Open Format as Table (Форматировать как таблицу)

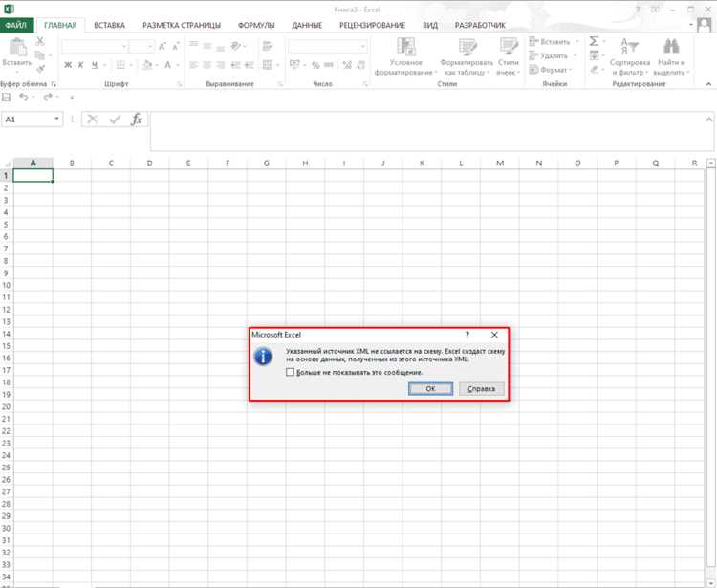coord(467,56)
